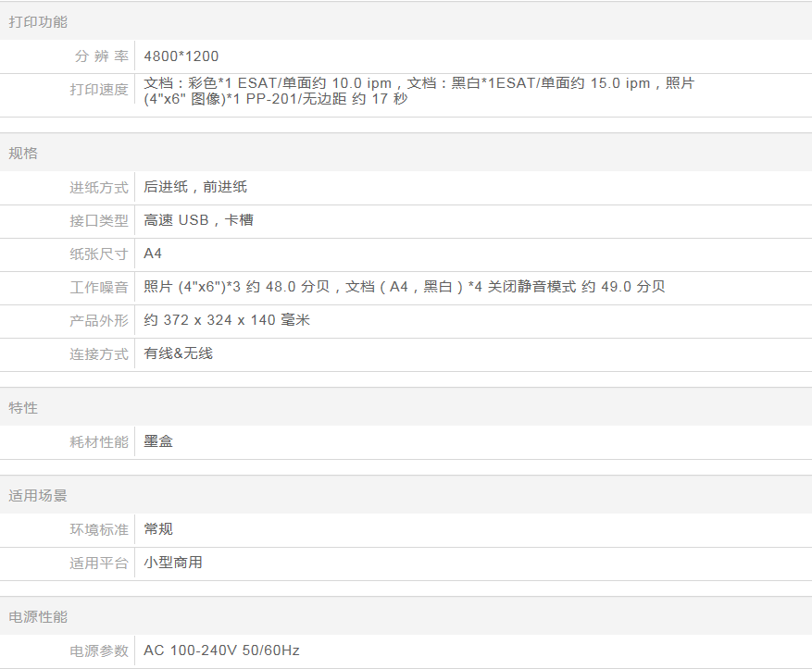
Task: Click the 打印功能 section header
Action: (38, 22)
